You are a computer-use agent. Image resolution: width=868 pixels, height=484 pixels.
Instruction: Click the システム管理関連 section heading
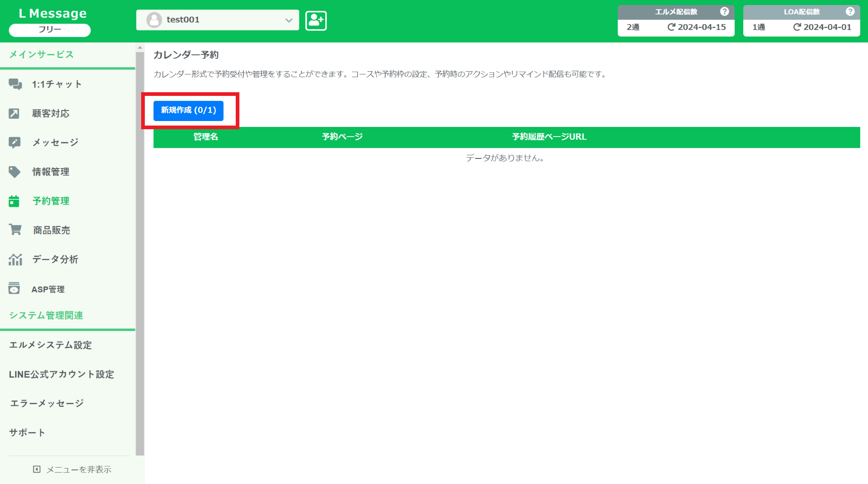46,316
